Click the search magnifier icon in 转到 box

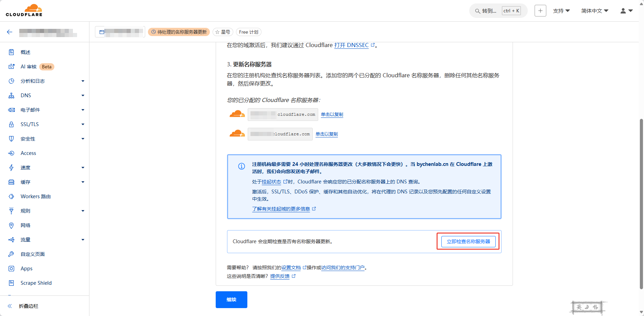pyautogui.click(x=477, y=11)
